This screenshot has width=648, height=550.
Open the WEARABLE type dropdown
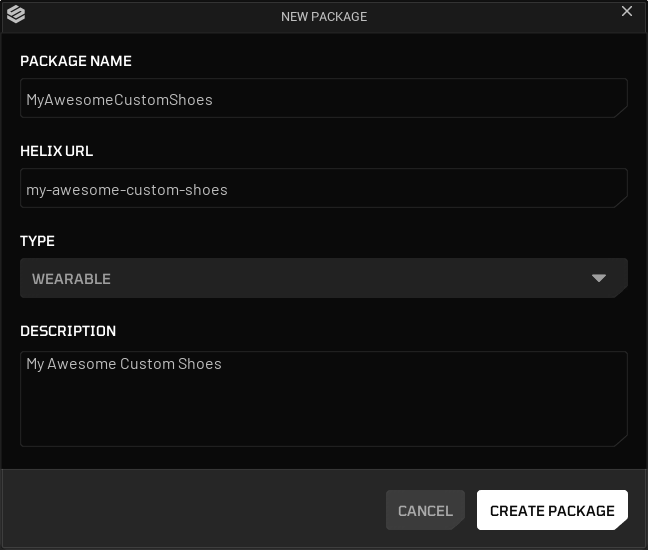click(324, 278)
